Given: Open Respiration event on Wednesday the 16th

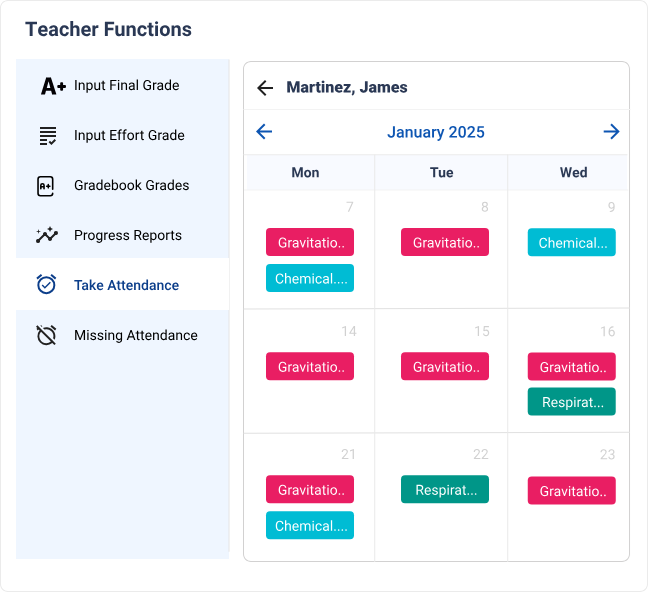Looking at the screenshot, I should point(572,402).
